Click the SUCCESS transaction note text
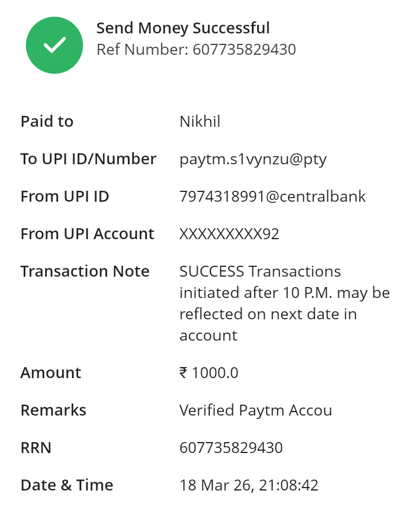 (x=284, y=303)
